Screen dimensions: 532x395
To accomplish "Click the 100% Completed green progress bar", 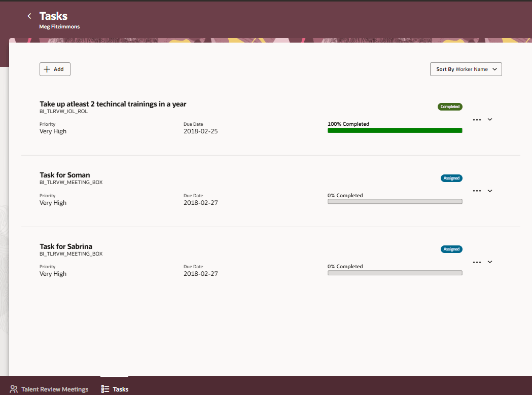I will click(x=395, y=130).
